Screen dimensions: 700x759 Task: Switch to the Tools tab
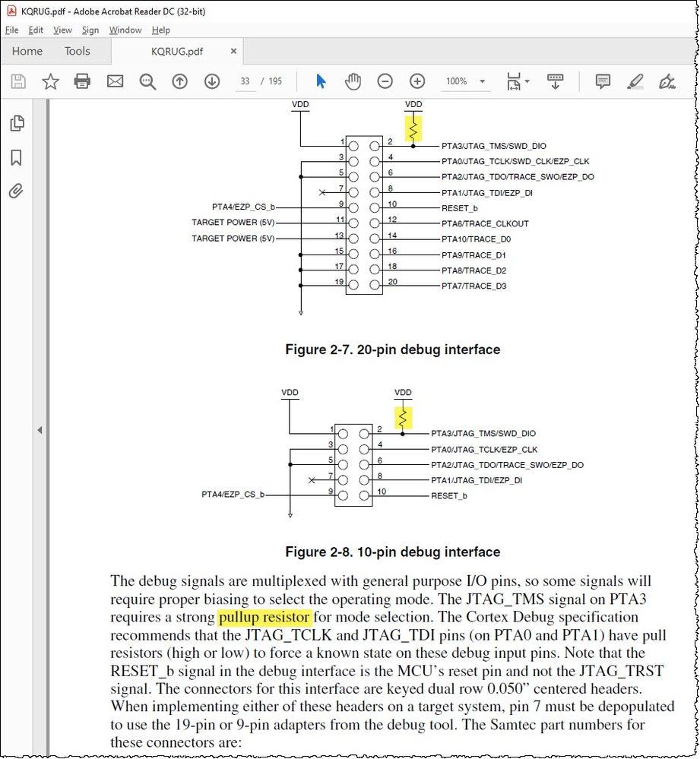tap(77, 51)
